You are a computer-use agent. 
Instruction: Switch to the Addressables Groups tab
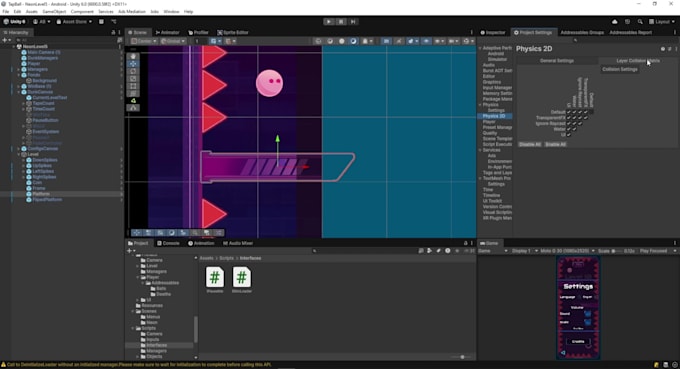click(x=582, y=33)
